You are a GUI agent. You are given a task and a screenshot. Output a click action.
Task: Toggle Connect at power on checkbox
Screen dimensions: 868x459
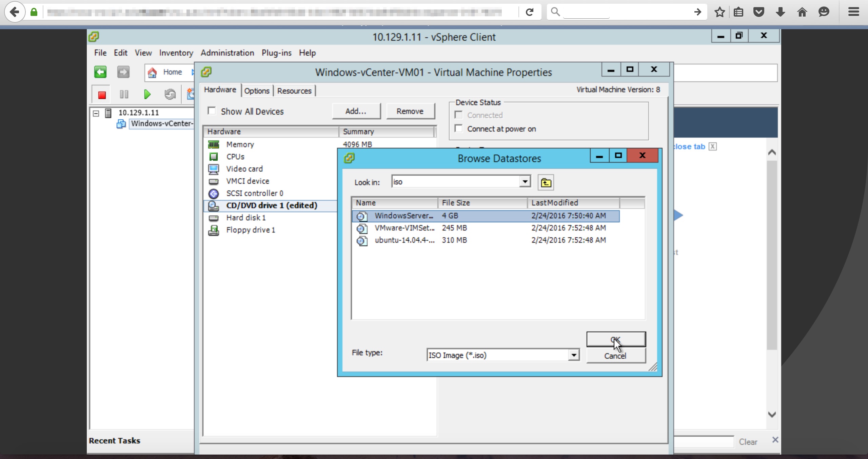pos(459,128)
